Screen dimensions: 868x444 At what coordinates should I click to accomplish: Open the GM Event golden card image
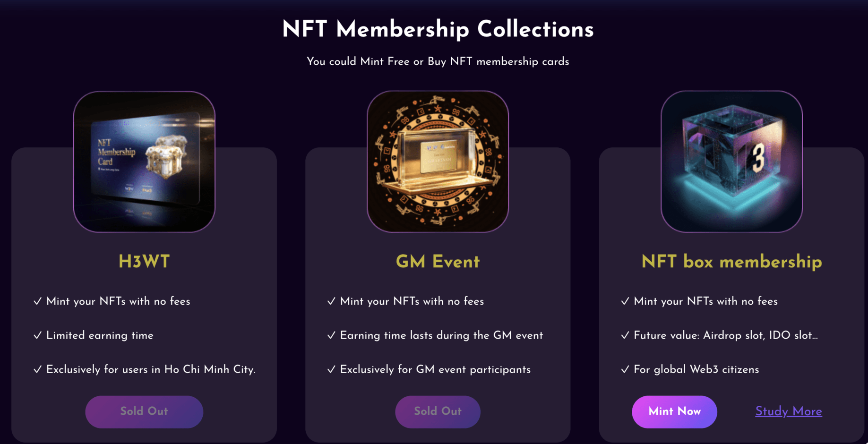coord(438,162)
